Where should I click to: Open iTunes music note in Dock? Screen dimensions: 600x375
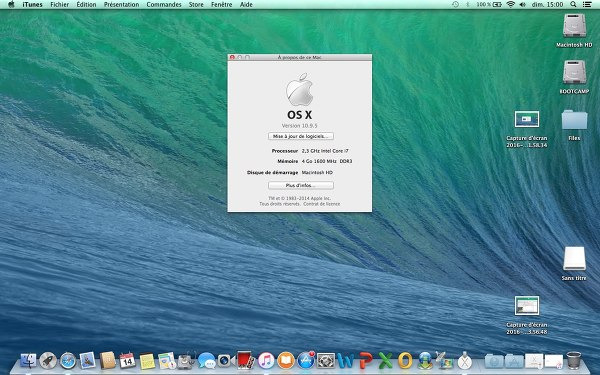click(x=266, y=360)
